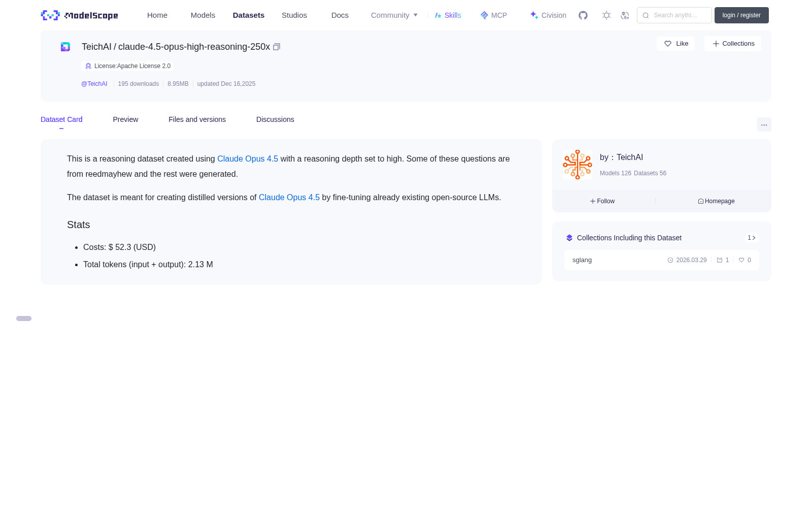Click the dataset avatar icon beside title
This screenshot has height=508, width=812.
pyautogui.click(x=65, y=47)
